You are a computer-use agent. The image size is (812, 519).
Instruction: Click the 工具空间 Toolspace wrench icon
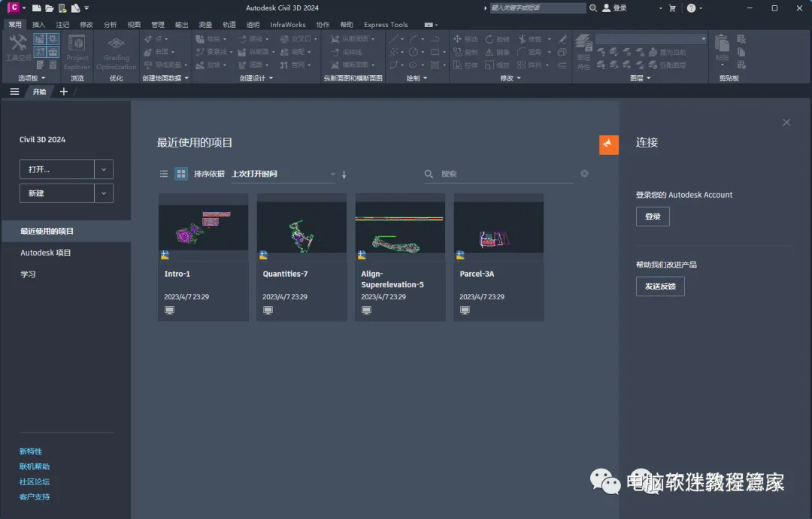coord(18,47)
